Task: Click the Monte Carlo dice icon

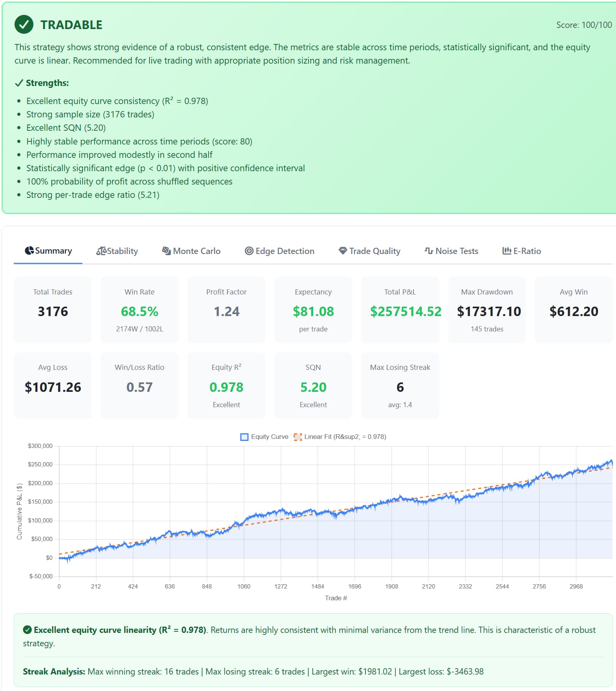Action: point(166,251)
